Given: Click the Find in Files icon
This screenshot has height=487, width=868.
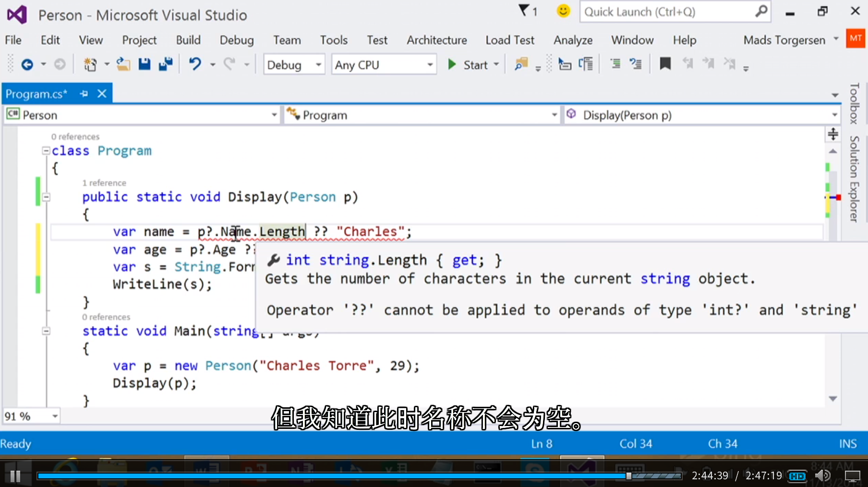Looking at the screenshot, I should (x=521, y=64).
